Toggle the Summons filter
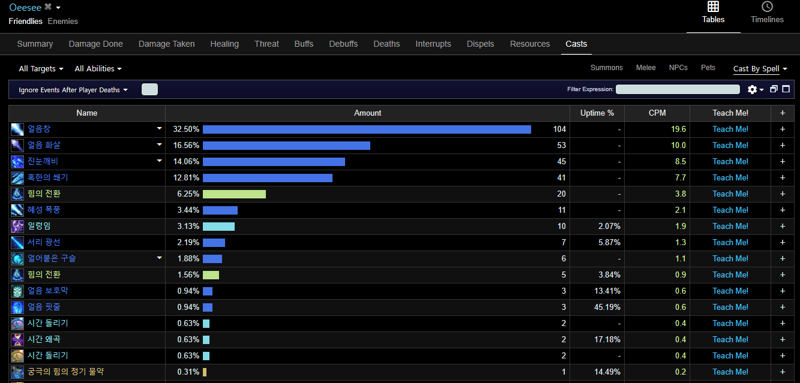Image resolution: width=800 pixels, height=383 pixels. 607,68
